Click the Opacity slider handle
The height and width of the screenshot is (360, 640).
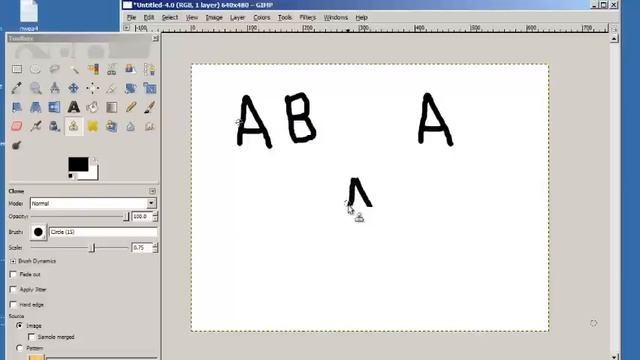click(x=127, y=216)
